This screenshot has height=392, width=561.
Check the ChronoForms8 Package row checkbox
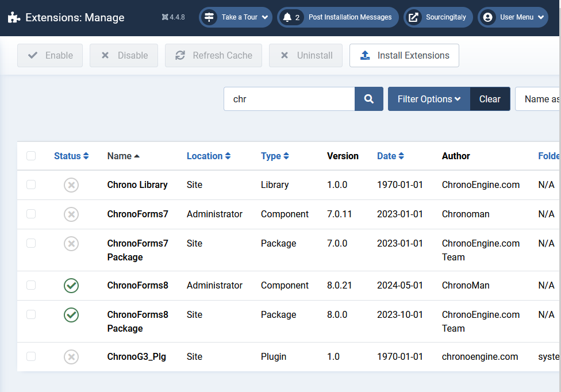tap(31, 314)
